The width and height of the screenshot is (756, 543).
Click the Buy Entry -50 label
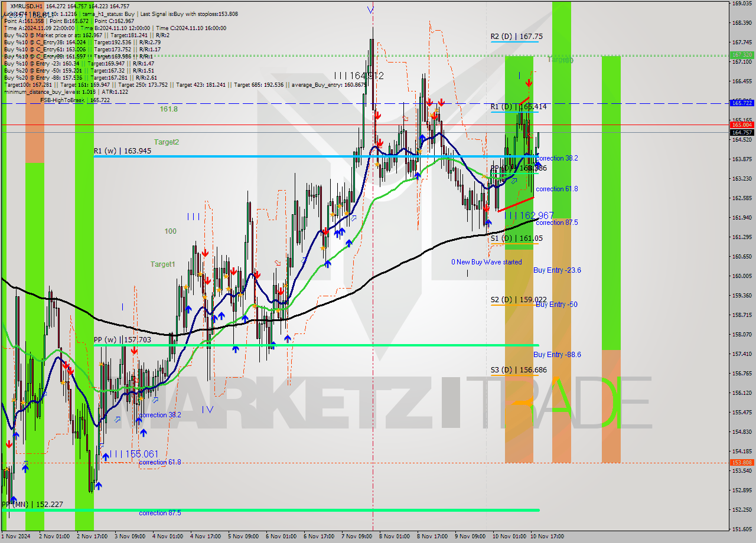pos(556,305)
